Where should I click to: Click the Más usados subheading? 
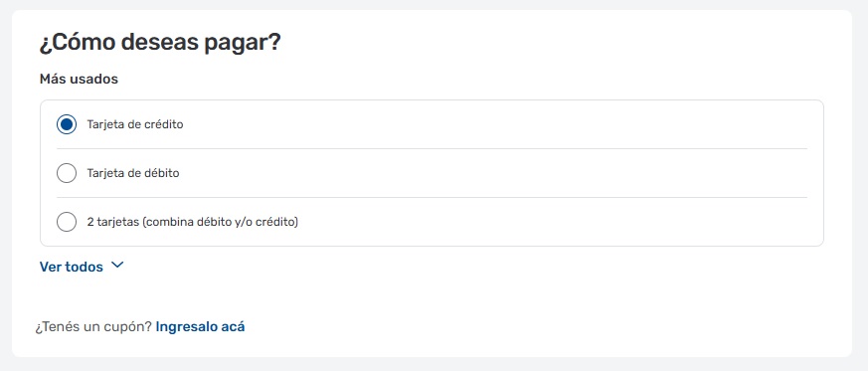point(79,80)
